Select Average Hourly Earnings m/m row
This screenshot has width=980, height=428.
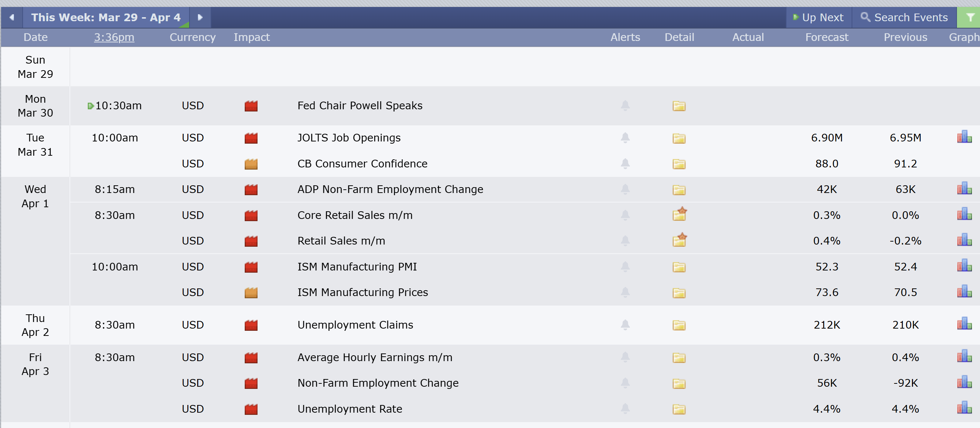tap(525, 357)
